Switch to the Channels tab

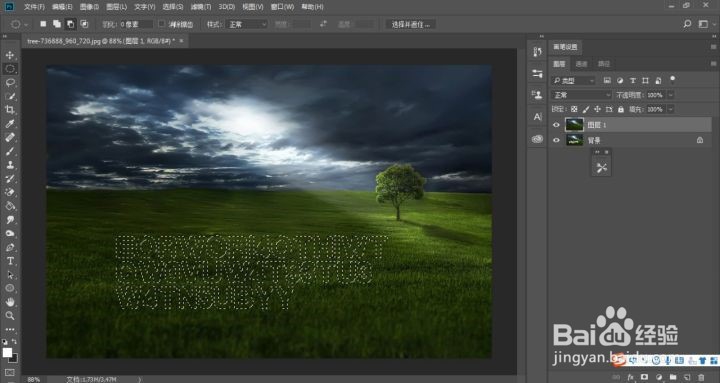tap(581, 64)
